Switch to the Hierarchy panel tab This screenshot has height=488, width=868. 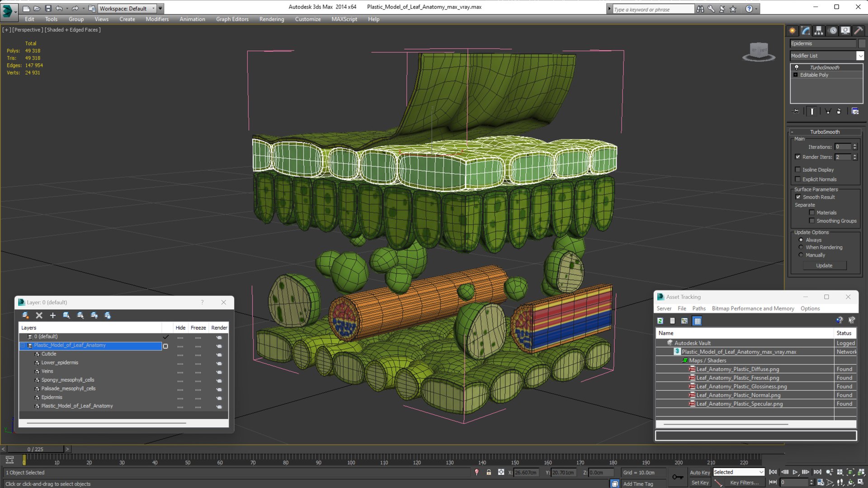pos(819,31)
